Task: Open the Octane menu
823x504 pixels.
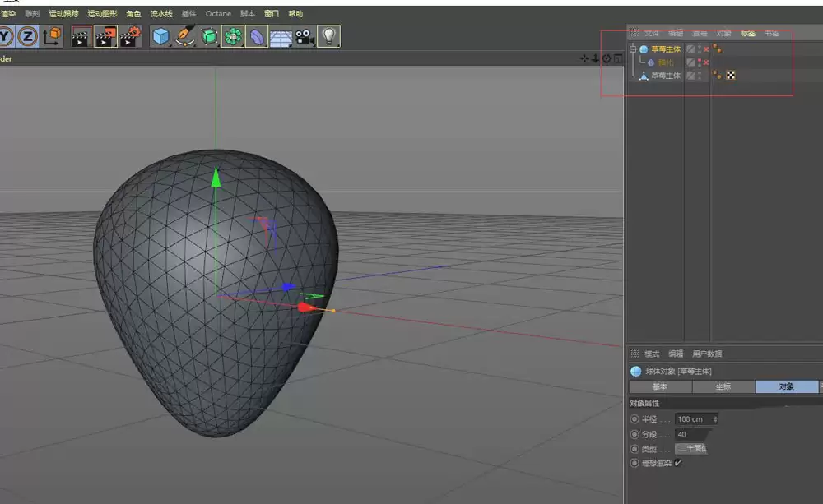Action: pyautogui.click(x=218, y=14)
